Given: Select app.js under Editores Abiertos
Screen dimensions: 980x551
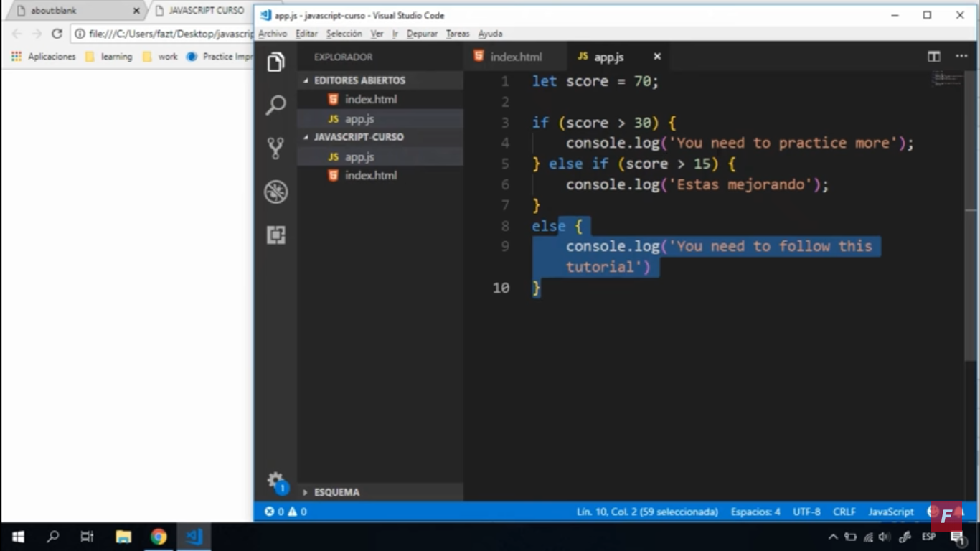Looking at the screenshot, I should tap(380, 119).
